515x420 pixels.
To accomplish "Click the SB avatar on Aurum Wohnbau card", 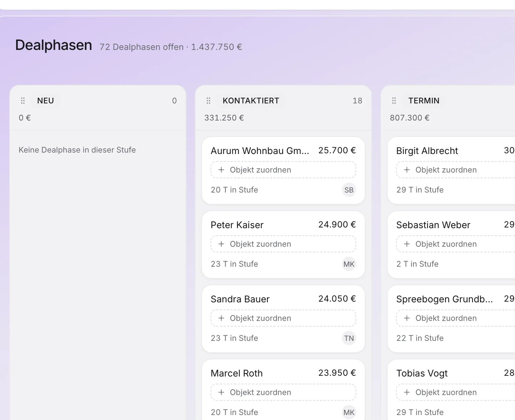I will [x=349, y=190].
